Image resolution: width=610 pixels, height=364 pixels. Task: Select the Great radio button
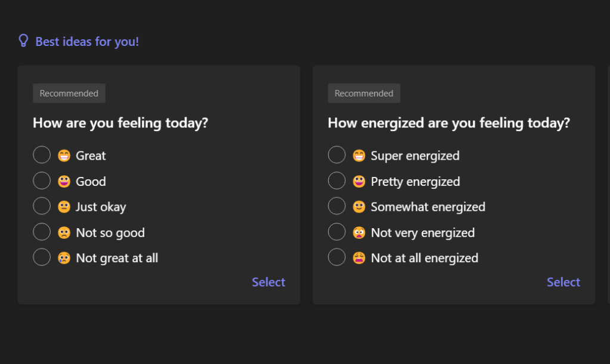(x=42, y=155)
